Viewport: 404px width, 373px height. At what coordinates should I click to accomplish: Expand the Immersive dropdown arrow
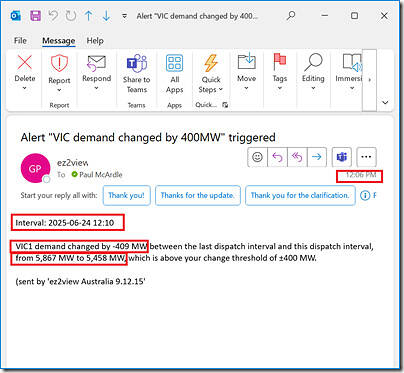(352, 88)
